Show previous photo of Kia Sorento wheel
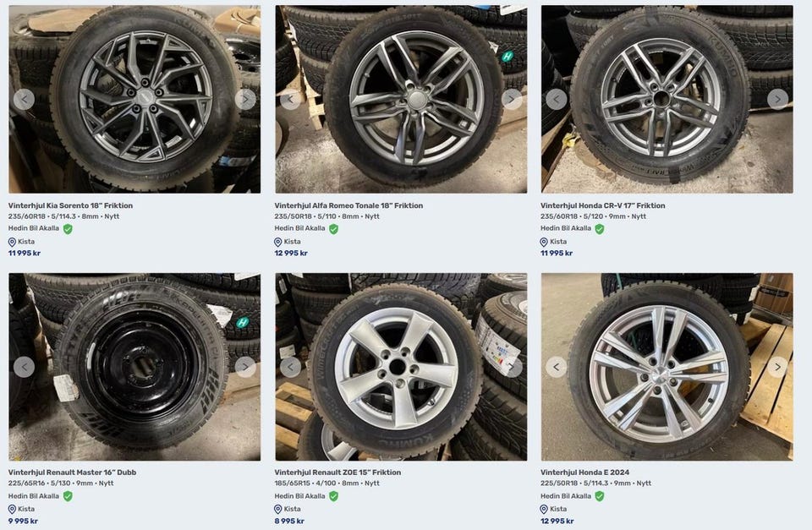This screenshot has width=812, height=530. coord(24,99)
